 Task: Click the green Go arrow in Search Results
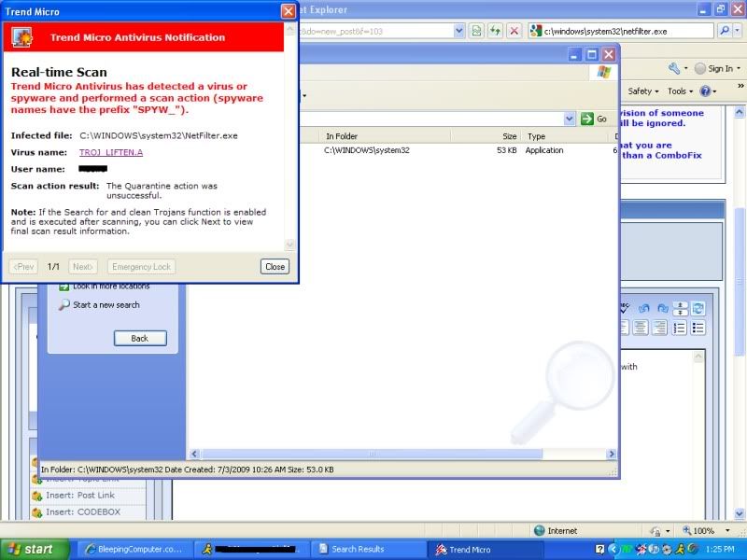[587, 119]
